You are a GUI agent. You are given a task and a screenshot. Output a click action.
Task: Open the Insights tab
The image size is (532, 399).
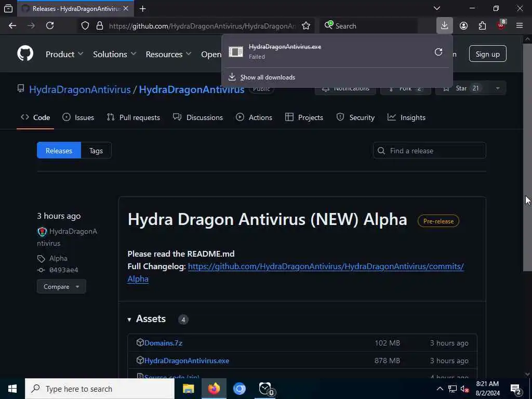(x=406, y=117)
